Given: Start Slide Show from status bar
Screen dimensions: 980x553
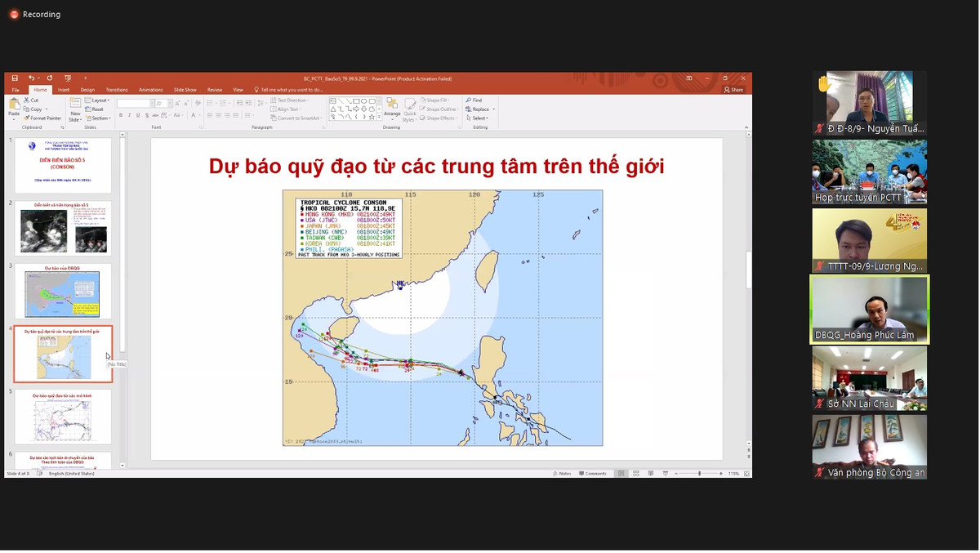Looking at the screenshot, I should (666, 474).
